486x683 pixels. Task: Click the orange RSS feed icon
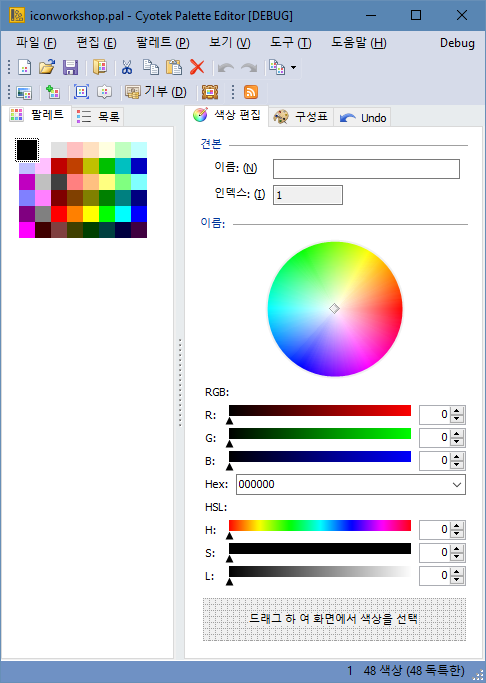click(x=250, y=92)
